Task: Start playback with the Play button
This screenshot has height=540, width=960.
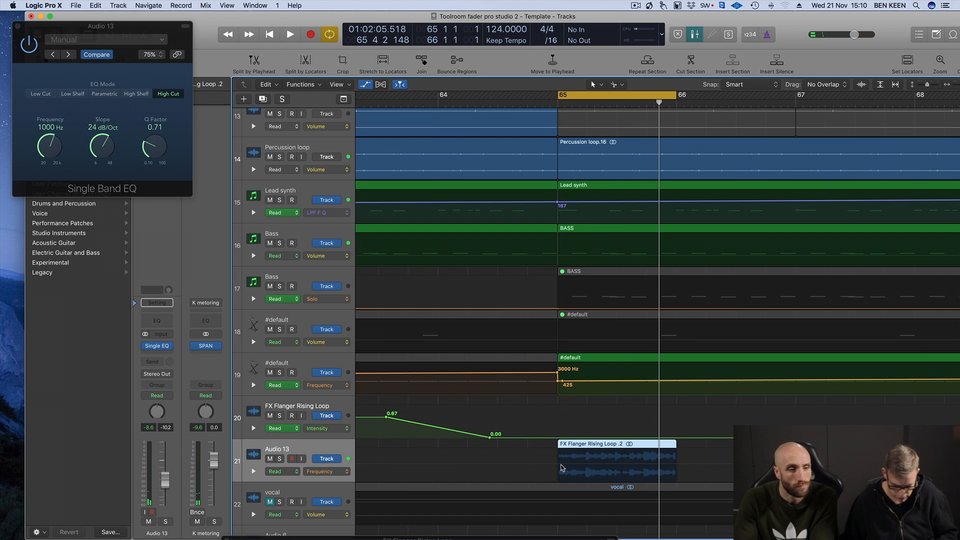Action: tap(290, 34)
